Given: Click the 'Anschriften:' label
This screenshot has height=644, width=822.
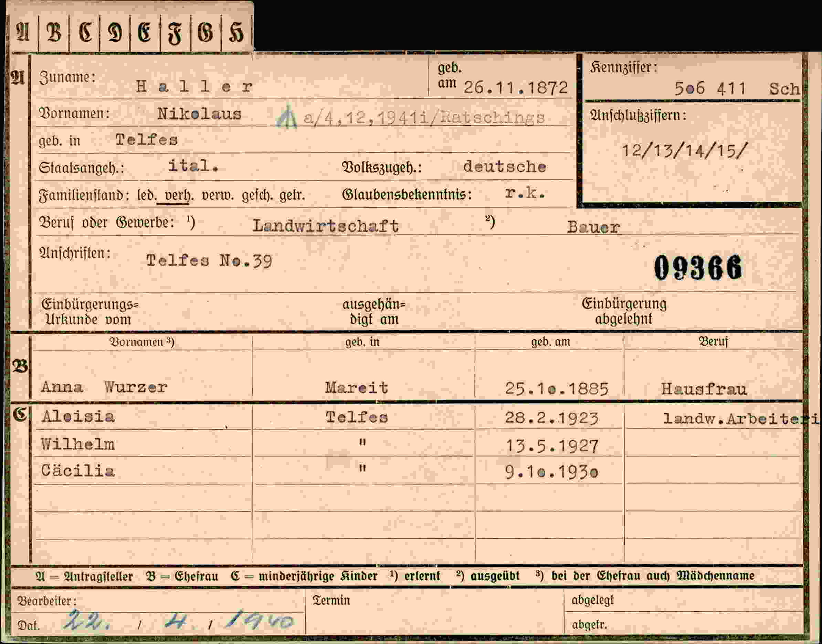Looking at the screenshot, I should (75, 253).
